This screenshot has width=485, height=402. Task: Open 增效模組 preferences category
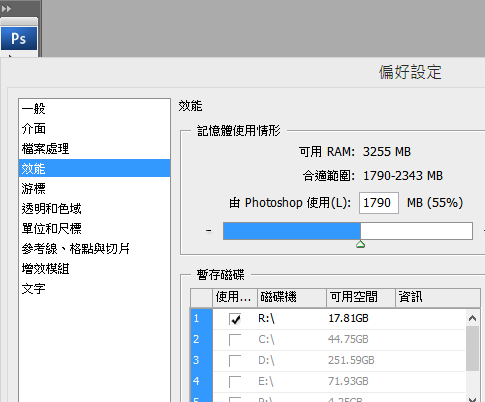pos(94,269)
